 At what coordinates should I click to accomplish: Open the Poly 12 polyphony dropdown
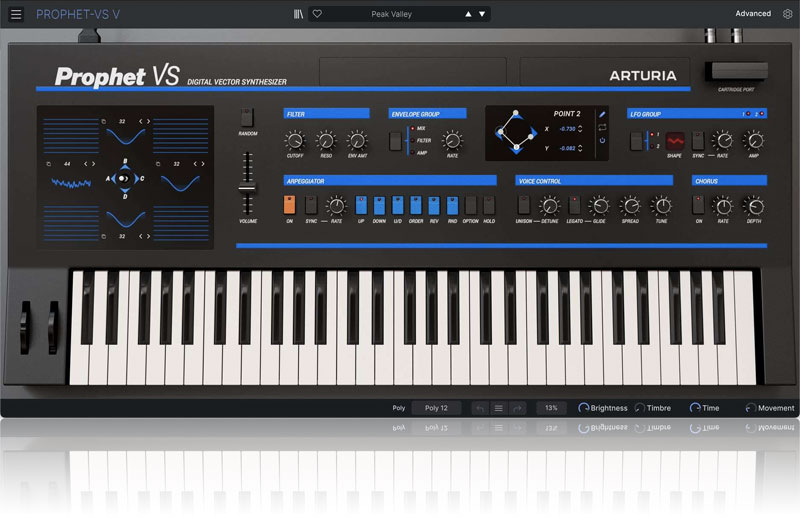(436, 408)
